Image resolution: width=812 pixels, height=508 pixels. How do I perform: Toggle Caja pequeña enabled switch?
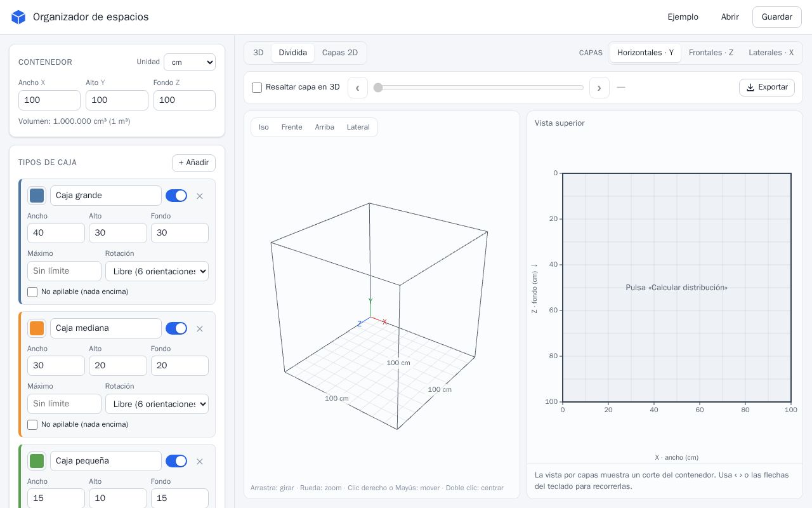[x=176, y=461]
